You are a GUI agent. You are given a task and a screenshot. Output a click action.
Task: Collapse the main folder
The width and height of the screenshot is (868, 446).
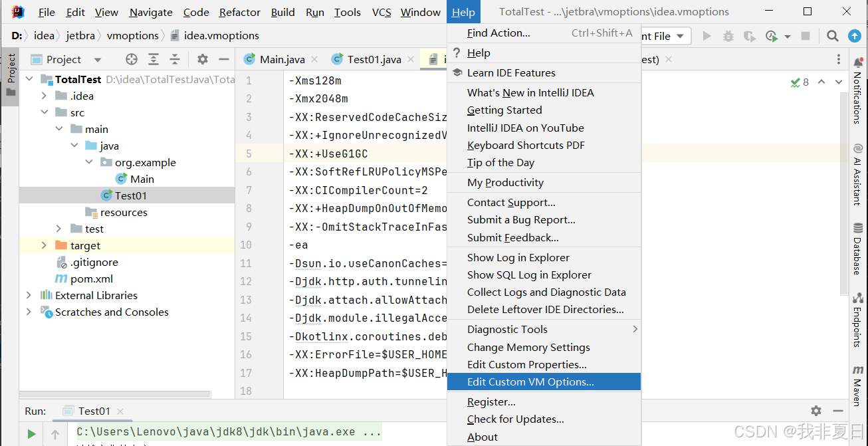[59, 129]
